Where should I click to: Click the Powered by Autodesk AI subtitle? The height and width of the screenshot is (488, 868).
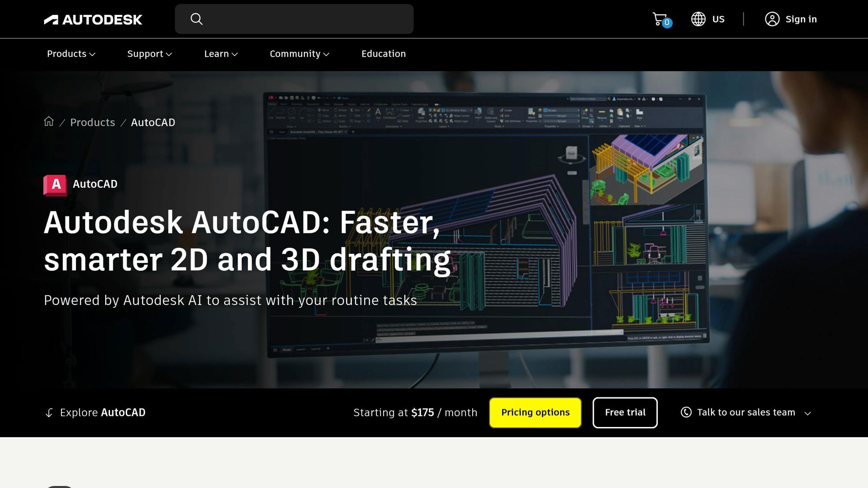pyautogui.click(x=230, y=300)
